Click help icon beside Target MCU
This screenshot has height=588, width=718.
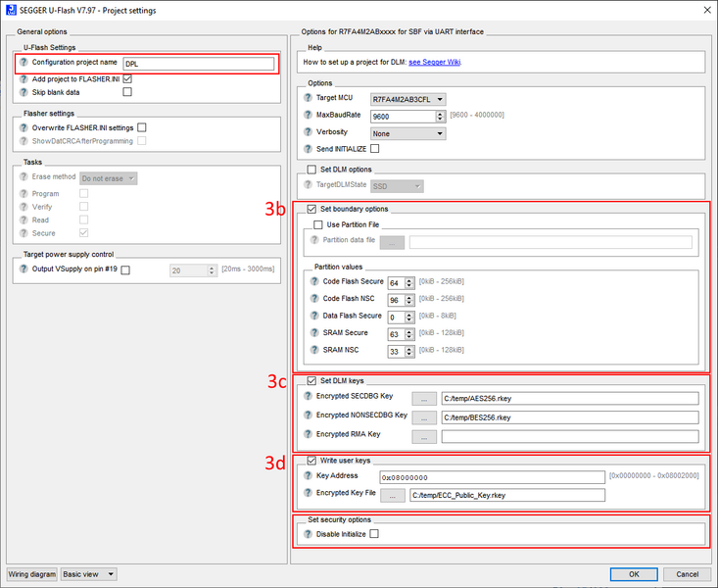point(309,98)
